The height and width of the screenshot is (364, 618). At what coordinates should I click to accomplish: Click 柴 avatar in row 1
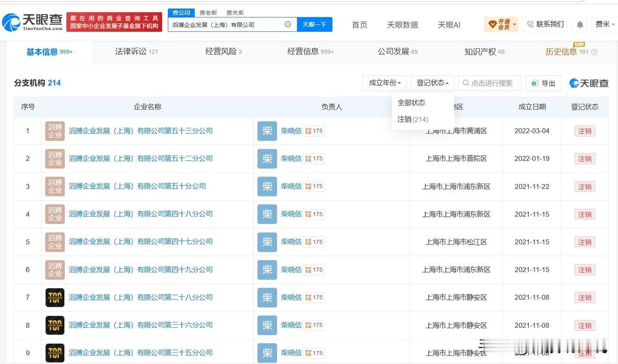pos(267,131)
